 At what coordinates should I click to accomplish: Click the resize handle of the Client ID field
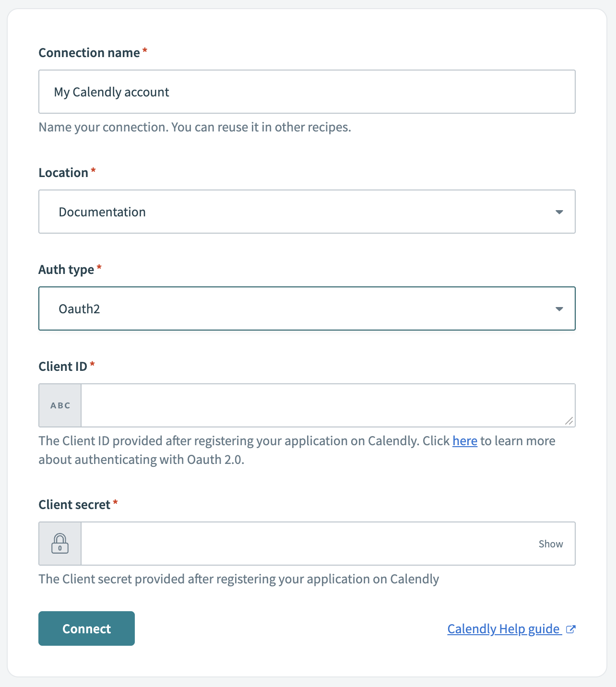click(x=569, y=421)
